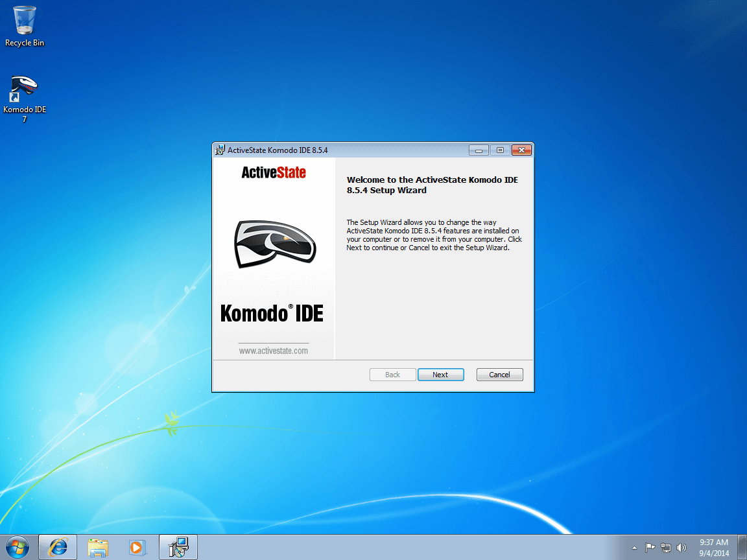This screenshot has height=560, width=747.
Task: Click the Show Desktop strip by the clock
Action: point(742,548)
